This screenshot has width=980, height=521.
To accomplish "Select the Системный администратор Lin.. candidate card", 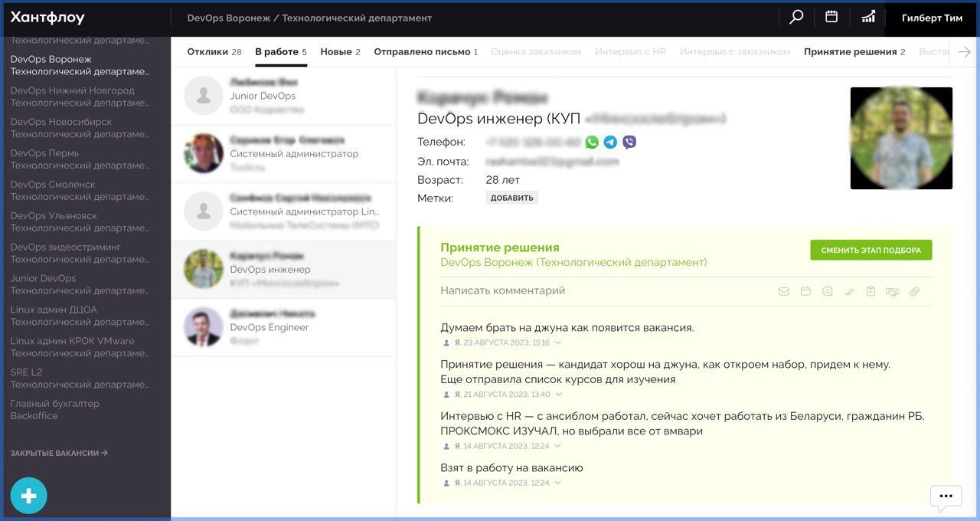I will 283,211.
